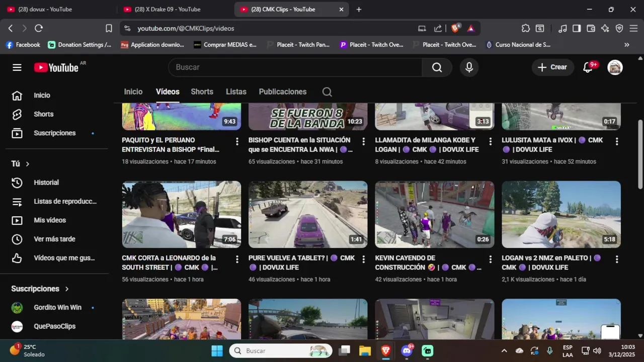Open the Donation Settings bookmark
This screenshot has height=362, width=644.
tap(80, 45)
